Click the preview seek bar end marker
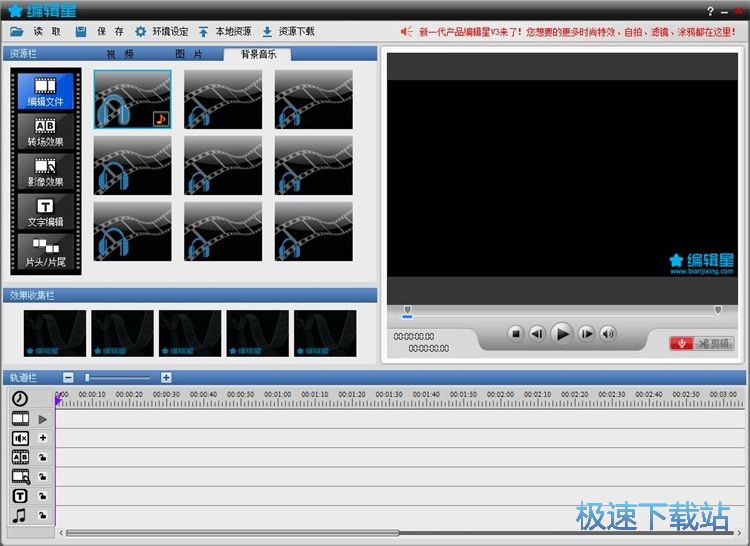This screenshot has height=546, width=750. click(x=717, y=310)
